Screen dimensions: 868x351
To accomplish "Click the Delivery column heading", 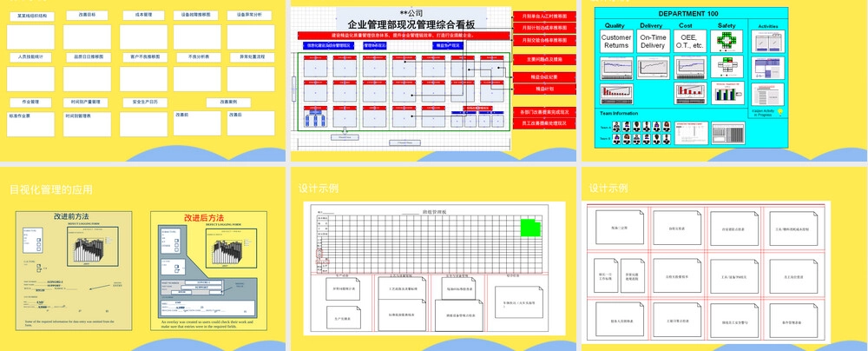I will coord(651,25).
